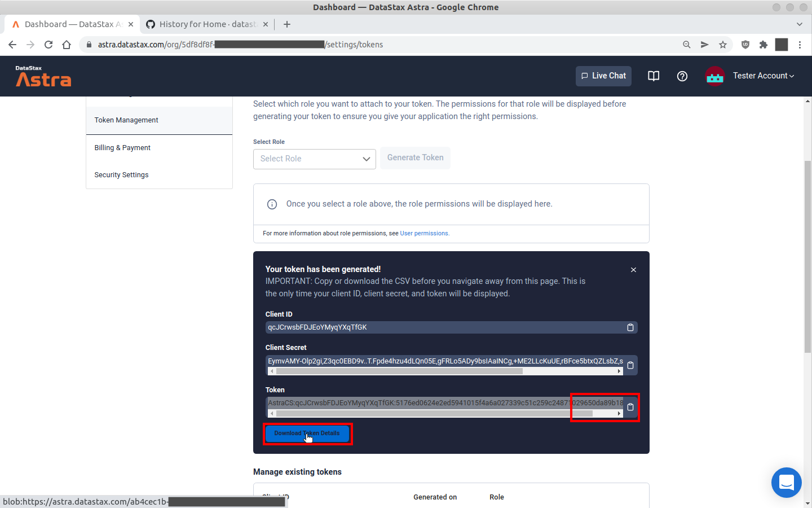Image resolution: width=812 pixels, height=508 pixels.
Task: Go back in browser history
Action: click(12, 45)
